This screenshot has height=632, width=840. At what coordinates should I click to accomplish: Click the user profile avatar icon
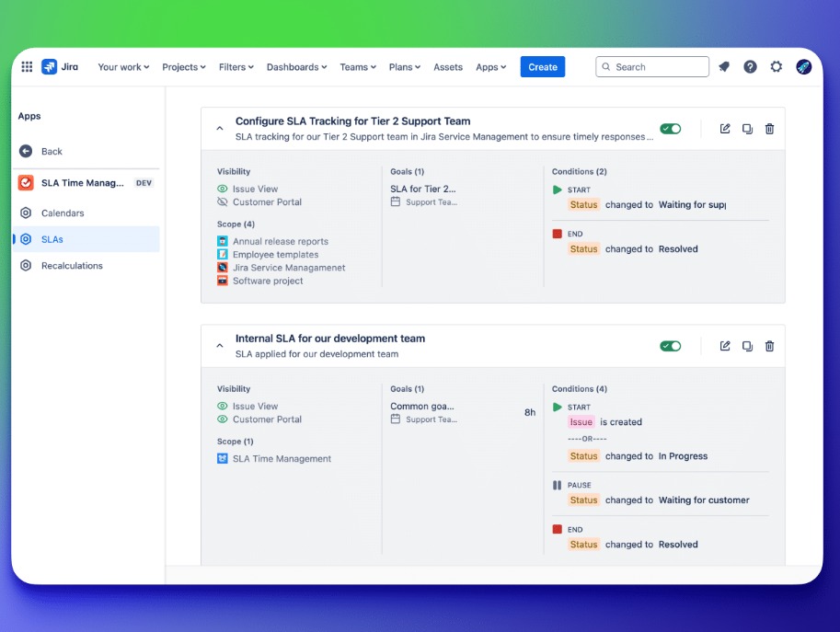803,67
